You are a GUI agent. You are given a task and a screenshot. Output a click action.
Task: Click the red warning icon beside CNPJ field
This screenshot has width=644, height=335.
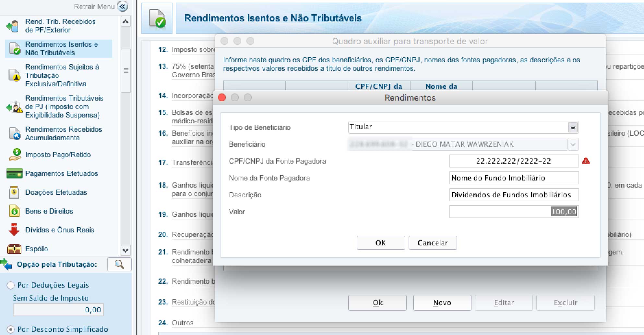click(x=586, y=161)
